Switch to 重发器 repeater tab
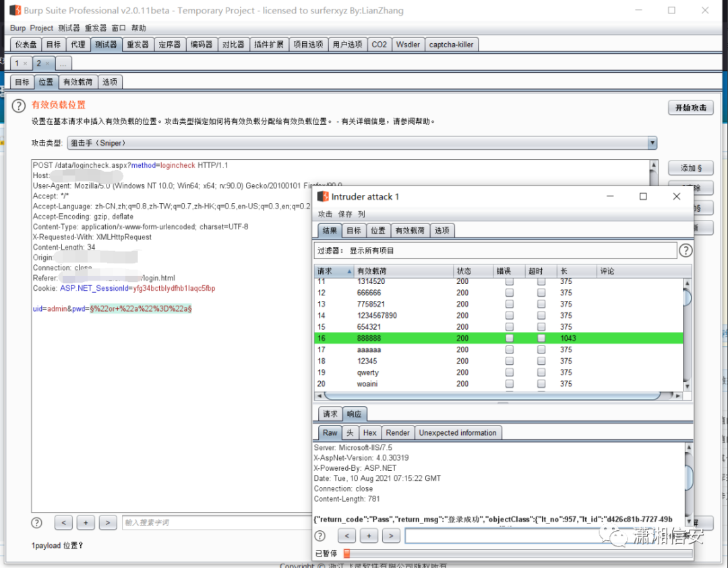Screen dimensions: 728x568 point(138,45)
